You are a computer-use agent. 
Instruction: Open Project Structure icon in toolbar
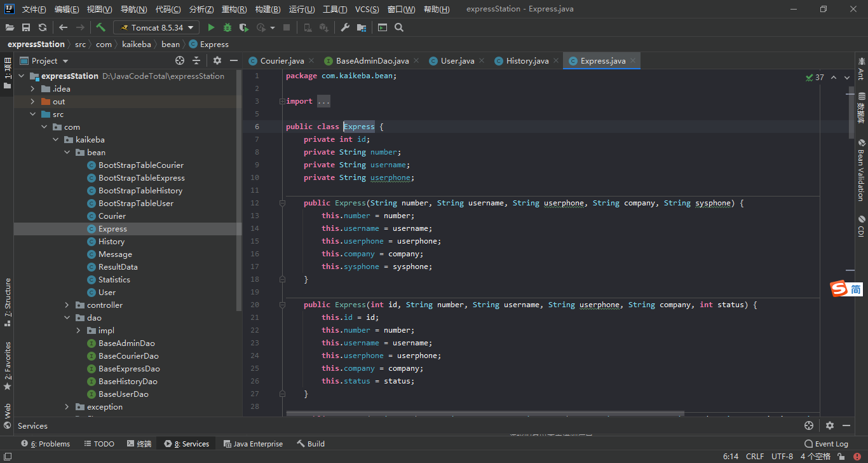362,27
